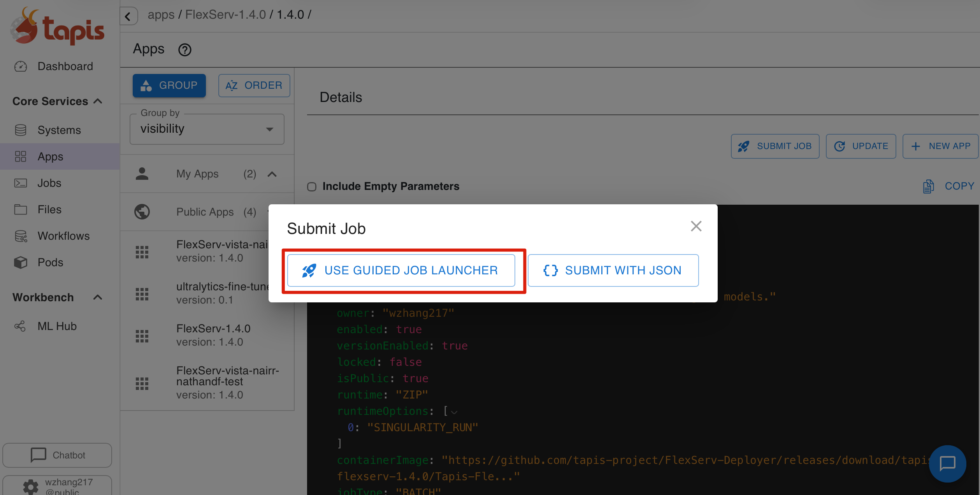Image resolution: width=980 pixels, height=495 pixels.
Task: Click the My Apps person icon
Action: tap(142, 174)
